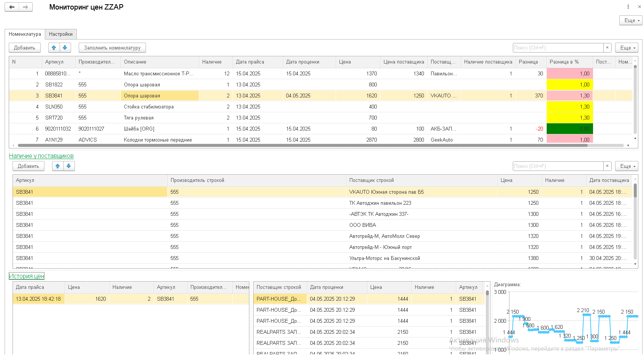
Task: Open the three-dot window options menu
Action: tap(628, 7)
